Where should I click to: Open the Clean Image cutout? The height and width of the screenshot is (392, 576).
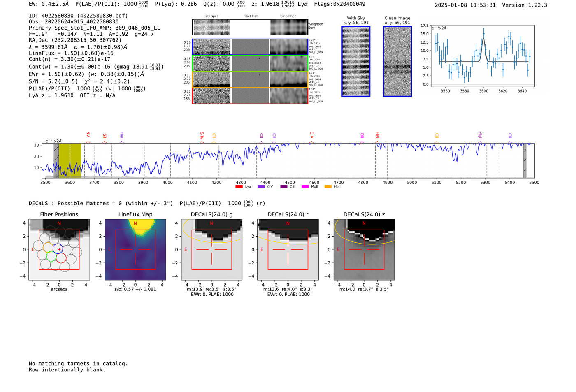point(397,61)
